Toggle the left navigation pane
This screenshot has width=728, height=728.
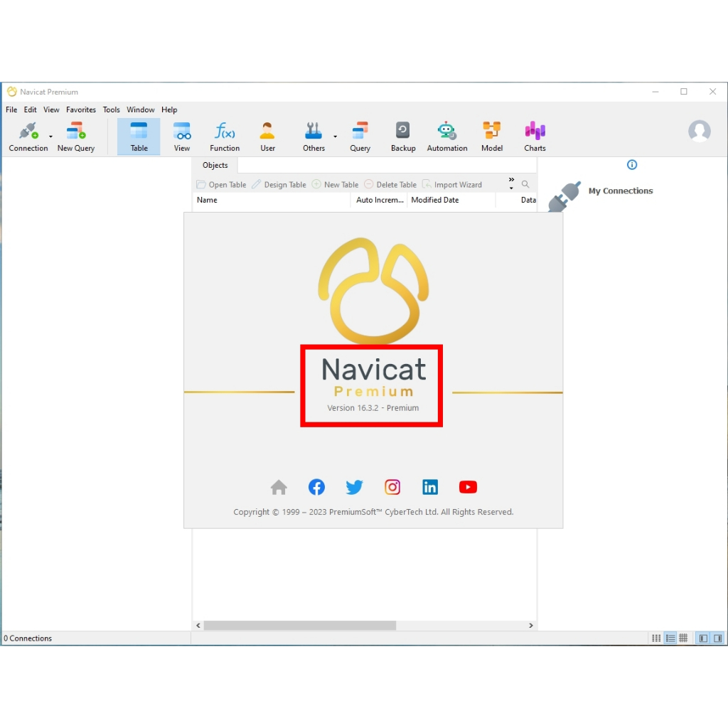[x=703, y=638]
